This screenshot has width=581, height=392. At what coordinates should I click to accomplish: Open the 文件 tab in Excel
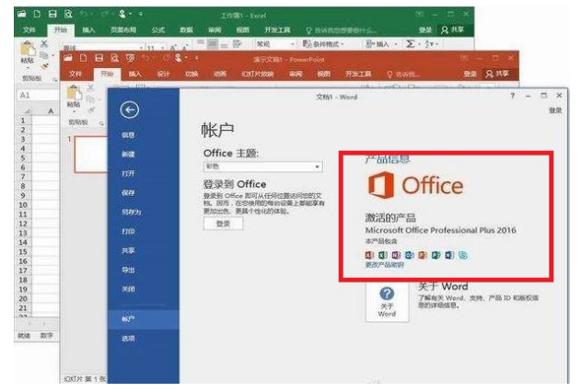(29, 29)
